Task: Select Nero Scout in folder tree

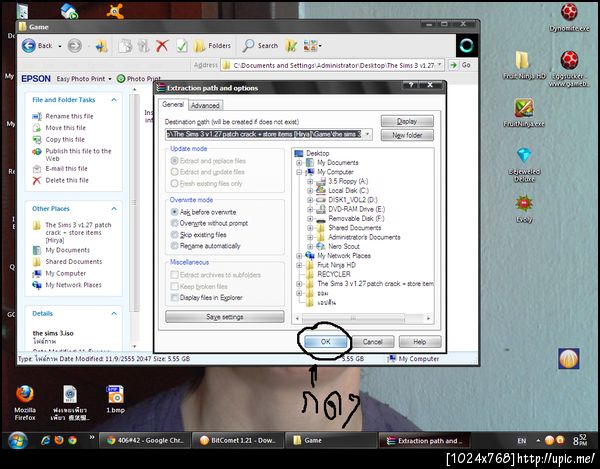Action: click(344, 246)
